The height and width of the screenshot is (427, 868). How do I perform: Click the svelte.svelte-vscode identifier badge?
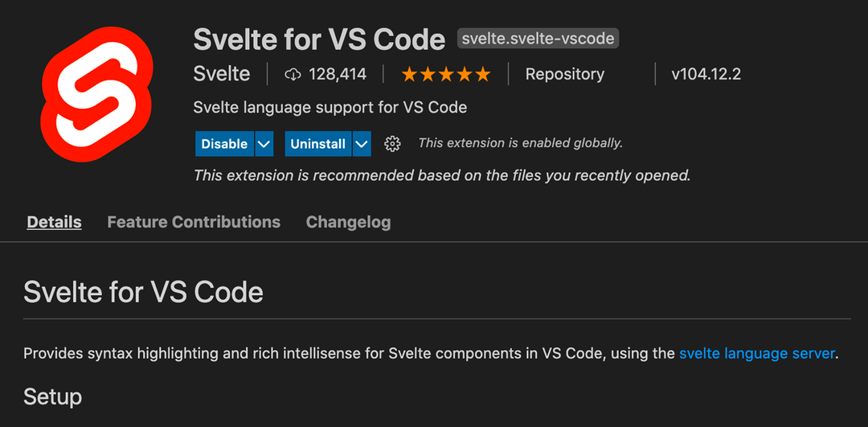click(538, 39)
